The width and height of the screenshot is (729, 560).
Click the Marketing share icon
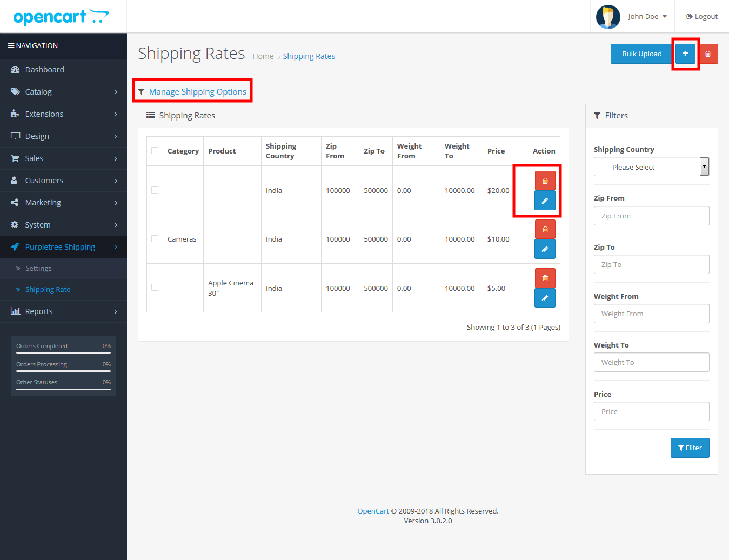(15, 203)
